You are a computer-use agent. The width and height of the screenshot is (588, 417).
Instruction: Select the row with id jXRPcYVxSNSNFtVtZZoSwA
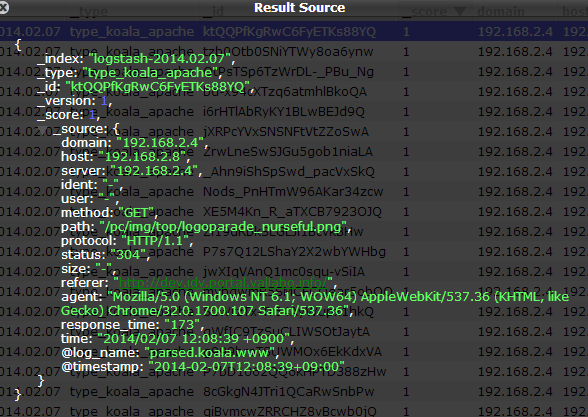[x=294, y=132]
